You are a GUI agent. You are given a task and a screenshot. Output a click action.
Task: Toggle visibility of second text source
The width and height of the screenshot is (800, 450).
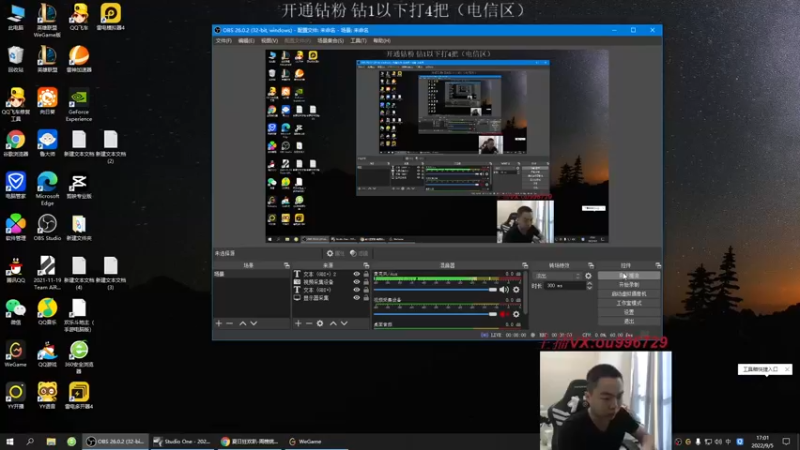[357, 290]
